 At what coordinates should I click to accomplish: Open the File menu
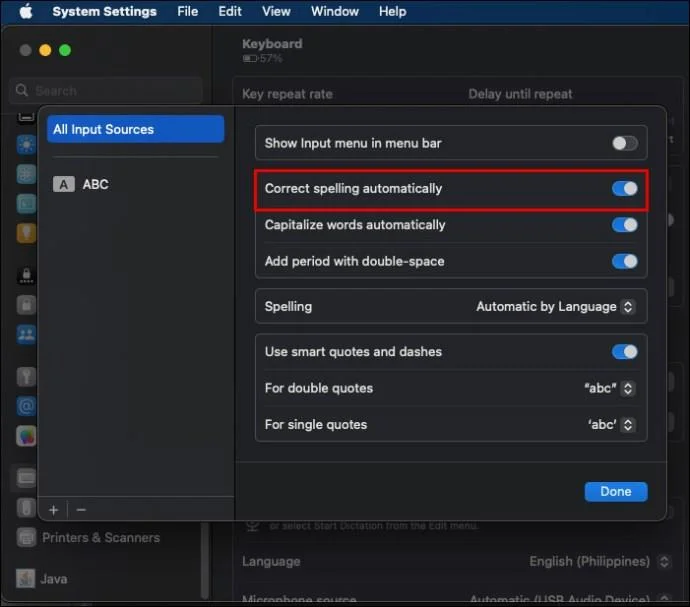pyautogui.click(x=187, y=11)
